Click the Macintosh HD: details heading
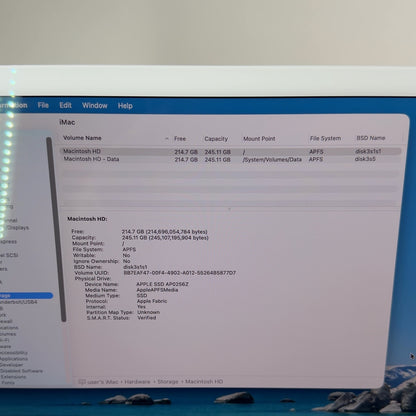Screen dimensions: 416x416 coord(87,219)
